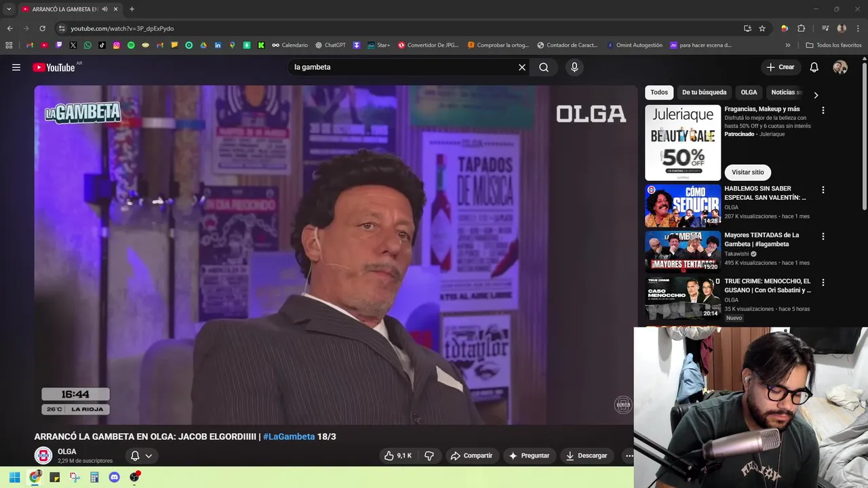Viewport: 868px width, 488px height.
Task: Open the Twitch bookmark icon
Action: [59, 45]
